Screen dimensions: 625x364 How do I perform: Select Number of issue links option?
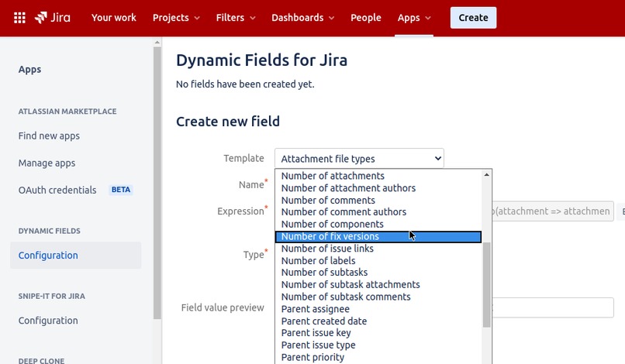coord(378,249)
